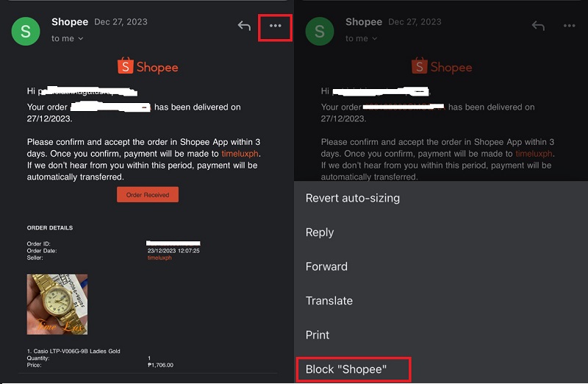Click the Shopee logo in left email
The width and height of the screenshot is (588, 384).
(x=148, y=66)
